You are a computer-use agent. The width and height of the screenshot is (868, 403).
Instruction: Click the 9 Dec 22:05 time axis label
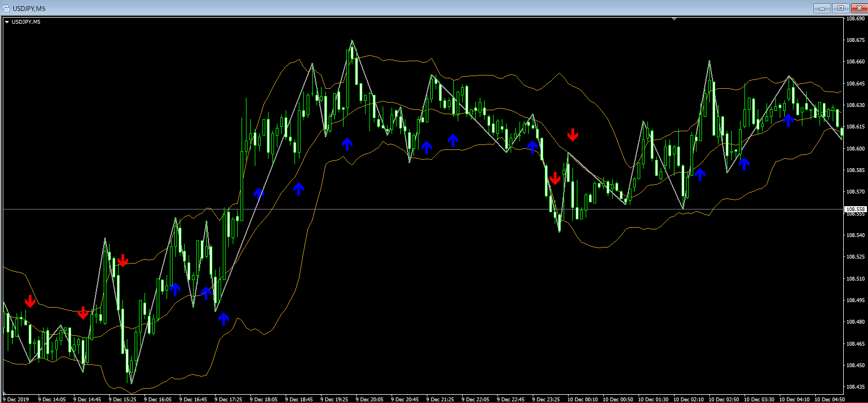coord(475,400)
